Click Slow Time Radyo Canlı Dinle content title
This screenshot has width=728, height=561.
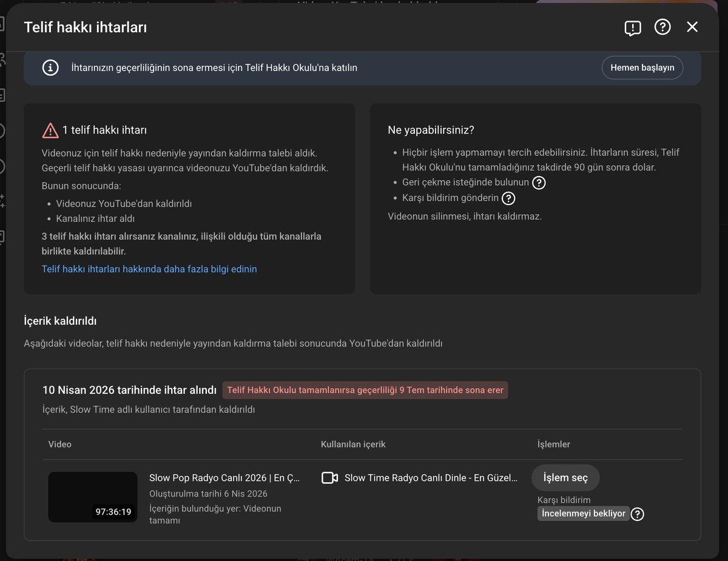(431, 478)
